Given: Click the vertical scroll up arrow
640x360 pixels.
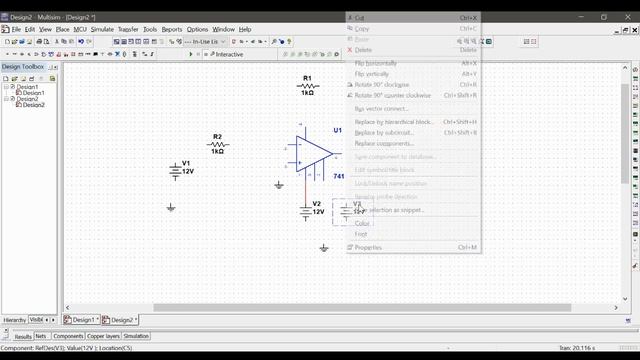Looking at the screenshot, I should [625, 68].
